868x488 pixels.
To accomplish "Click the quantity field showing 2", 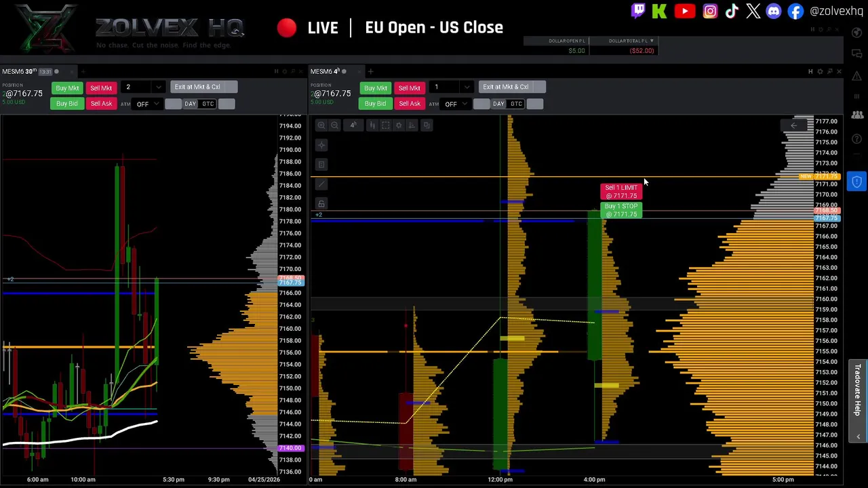I will (138, 87).
